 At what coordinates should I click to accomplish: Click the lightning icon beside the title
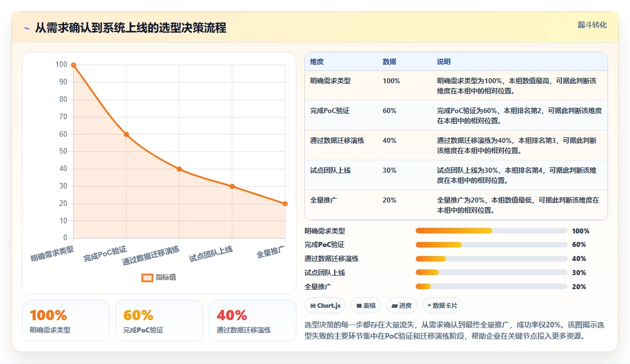(x=27, y=28)
